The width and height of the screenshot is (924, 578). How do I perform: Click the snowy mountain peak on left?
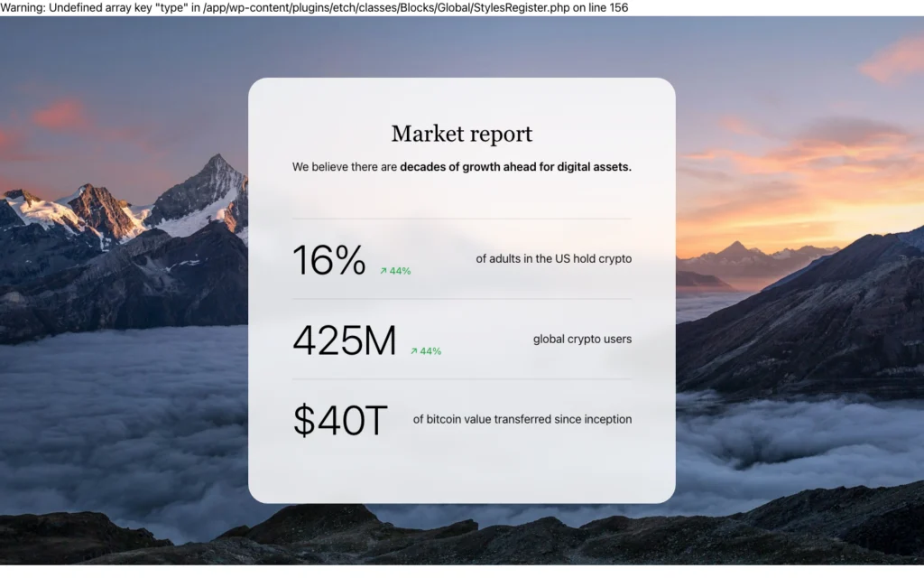215,172
